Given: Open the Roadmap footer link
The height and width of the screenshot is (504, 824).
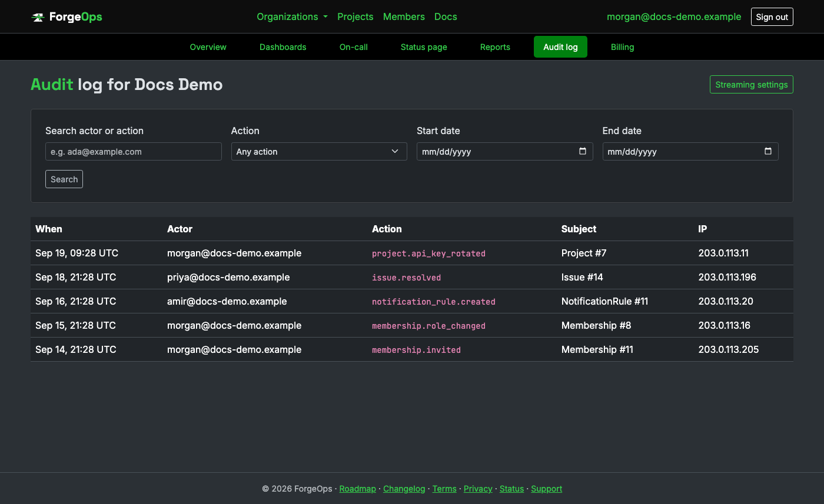Looking at the screenshot, I should pyautogui.click(x=357, y=489).
